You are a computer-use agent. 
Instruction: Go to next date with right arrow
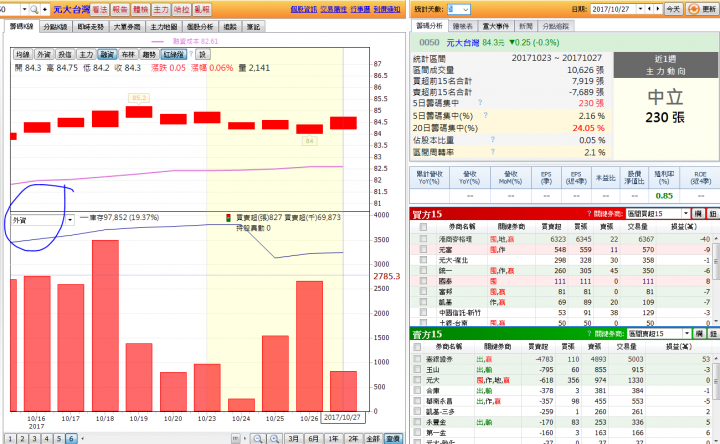(658, 9)
